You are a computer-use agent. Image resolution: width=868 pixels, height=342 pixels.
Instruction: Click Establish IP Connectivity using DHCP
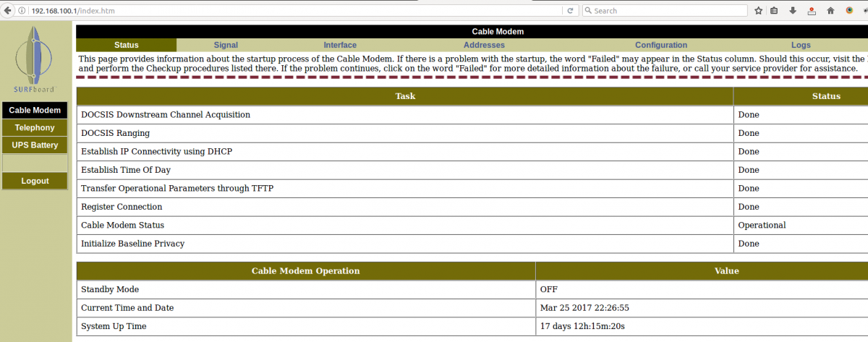coord(157,152)
